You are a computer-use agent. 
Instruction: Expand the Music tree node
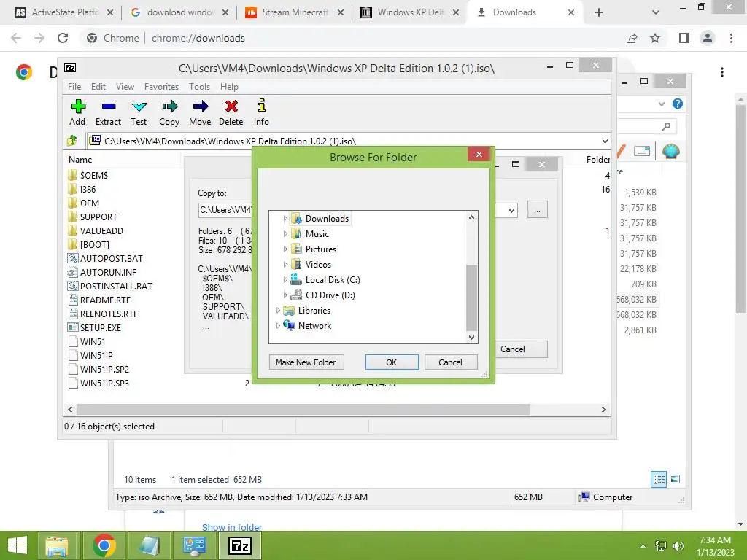tap(285, 234)
